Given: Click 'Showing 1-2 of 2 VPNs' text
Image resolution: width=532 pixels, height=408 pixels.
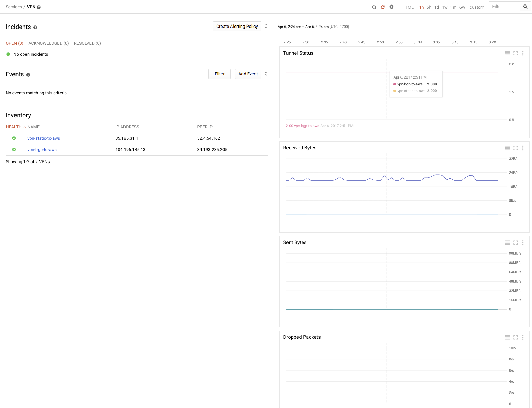Looking at the screenshot, I should [28, 162].
